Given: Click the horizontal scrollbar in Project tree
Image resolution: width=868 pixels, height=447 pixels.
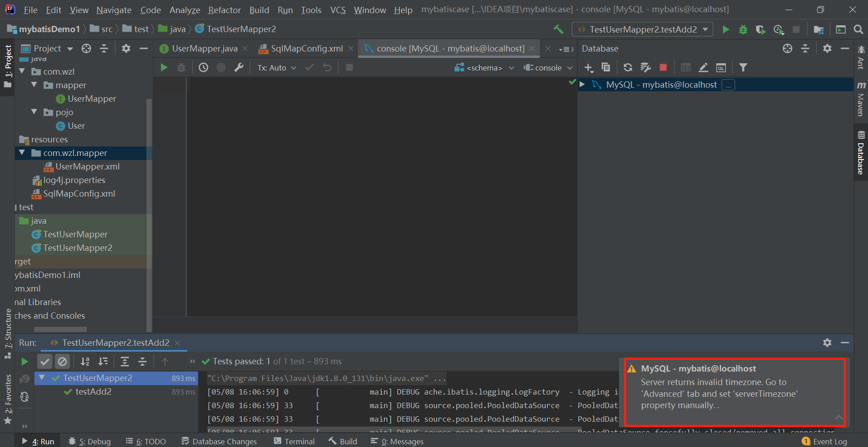Looking at the screenshot, I should point(60,329).
